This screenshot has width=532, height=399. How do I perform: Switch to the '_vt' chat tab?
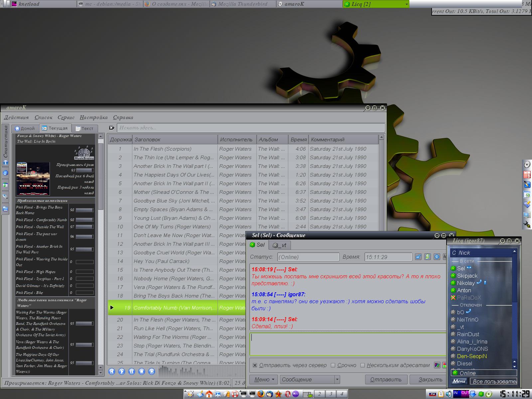[279, 245]
